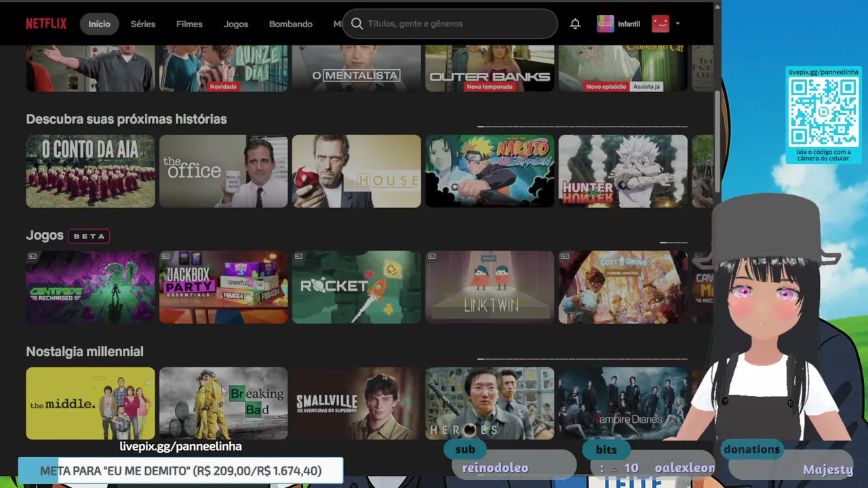Screen dimensions: 868x488
Task: Open the Heroes title card
Action: pyautogui.click(x=490, y=403)
